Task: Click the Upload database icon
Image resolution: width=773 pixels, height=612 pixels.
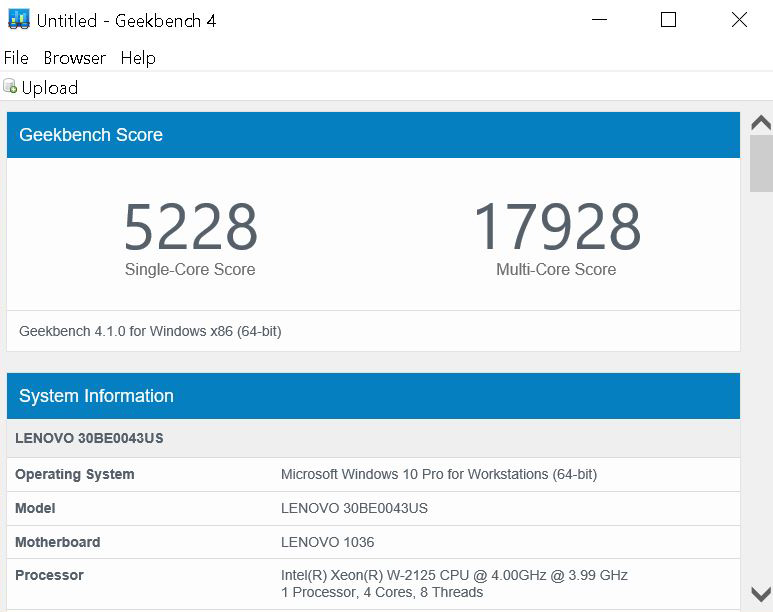Action: click(10, 86)
